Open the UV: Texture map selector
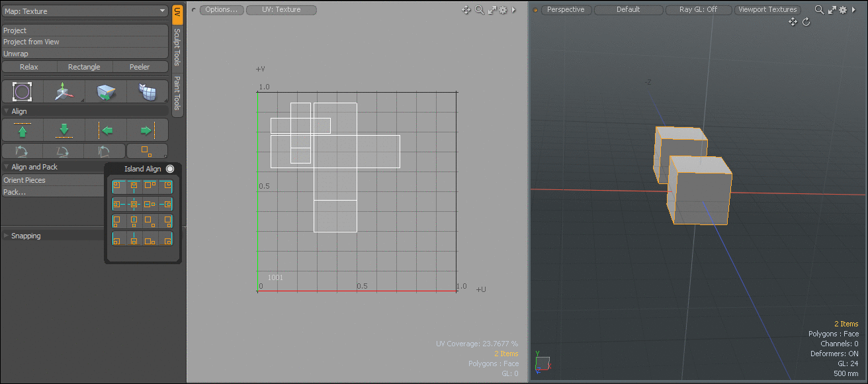The width and height of the screenshot is (868, 384). 281,10
